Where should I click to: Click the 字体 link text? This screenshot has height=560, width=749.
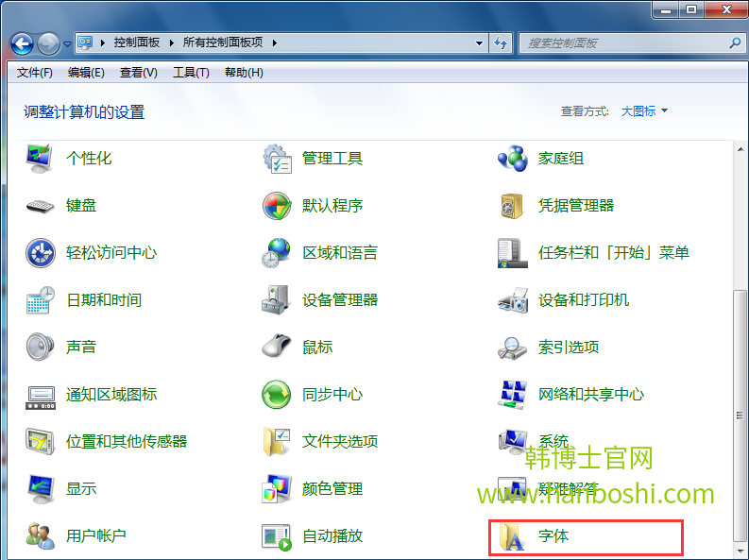tap(553, 535)
